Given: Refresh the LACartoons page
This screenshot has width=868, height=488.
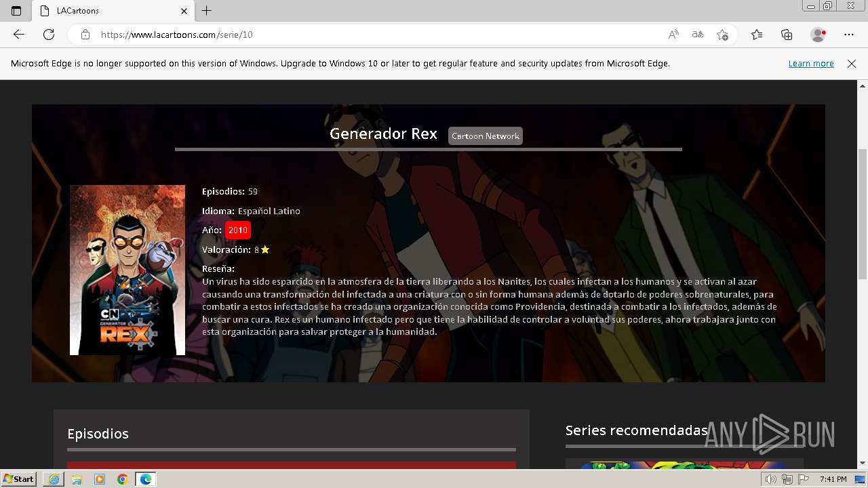Looking at the screenshot, I should [x=49, y=35].
